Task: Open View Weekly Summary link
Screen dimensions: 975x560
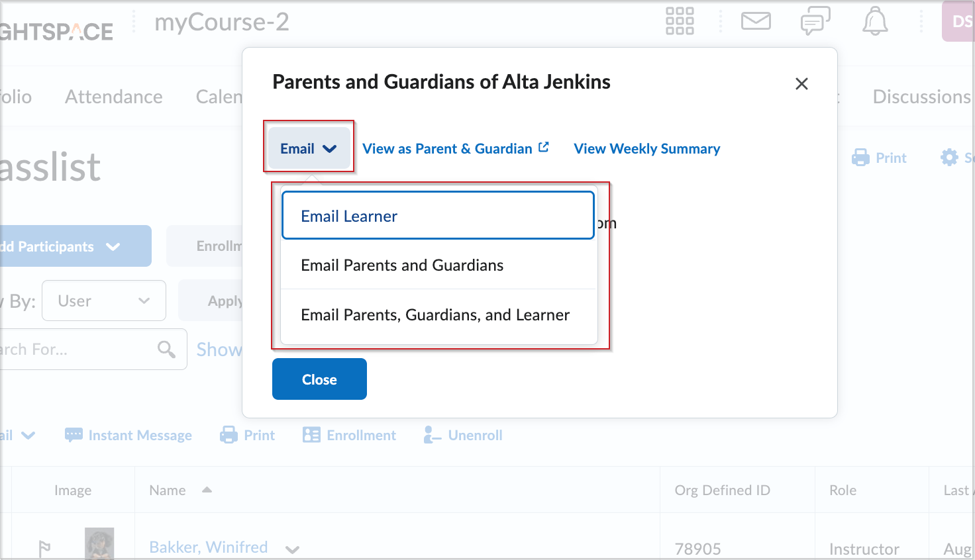Action: point(646,148)
